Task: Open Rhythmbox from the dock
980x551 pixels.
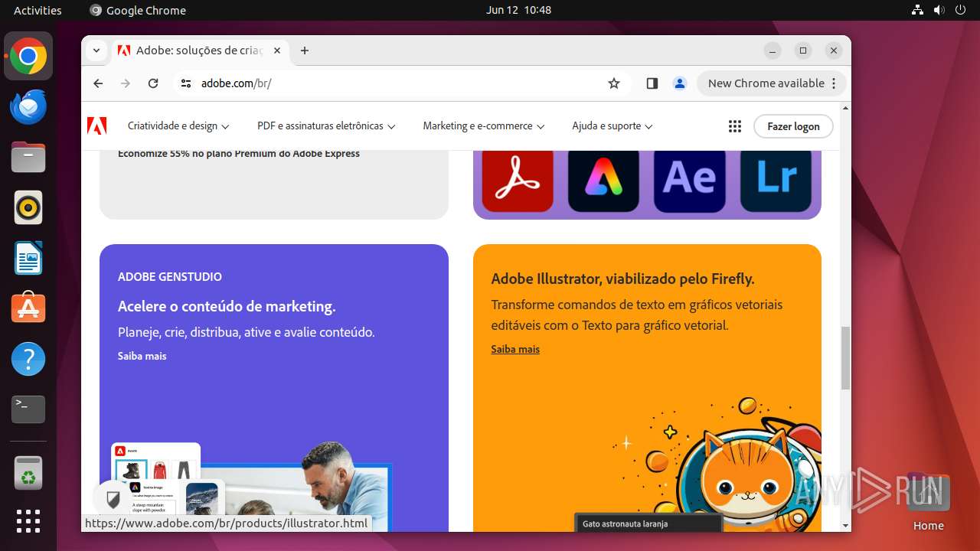Action: click(28, 207)
